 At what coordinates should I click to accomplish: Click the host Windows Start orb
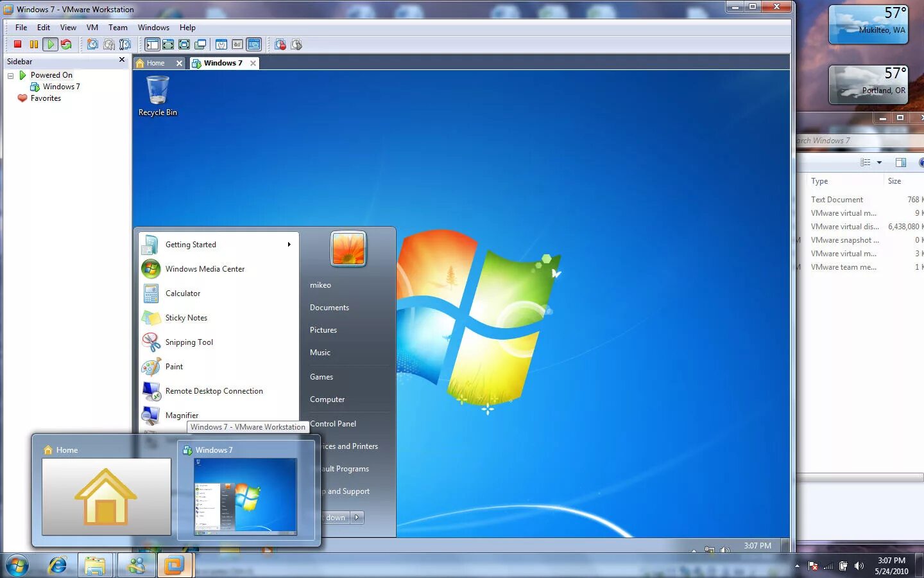point(17,566)
